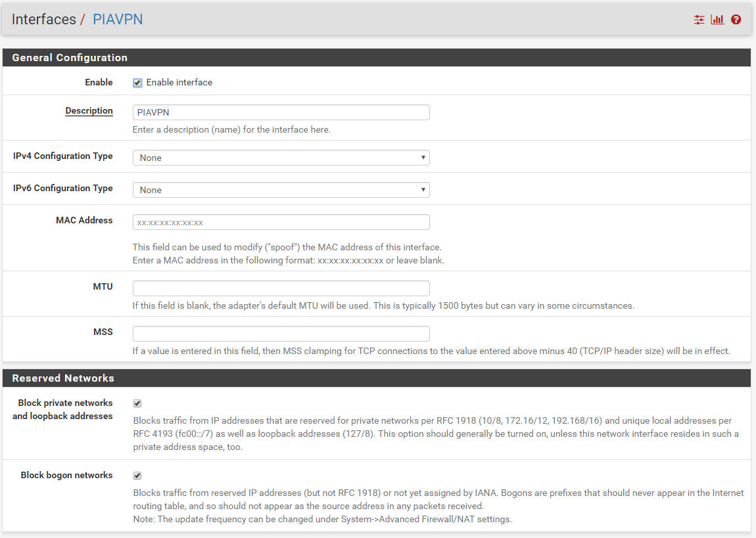Click the Interfaces breadcrumb link
Image resolution: width=756 pixels, height=538 pixels.
[44, 19]
